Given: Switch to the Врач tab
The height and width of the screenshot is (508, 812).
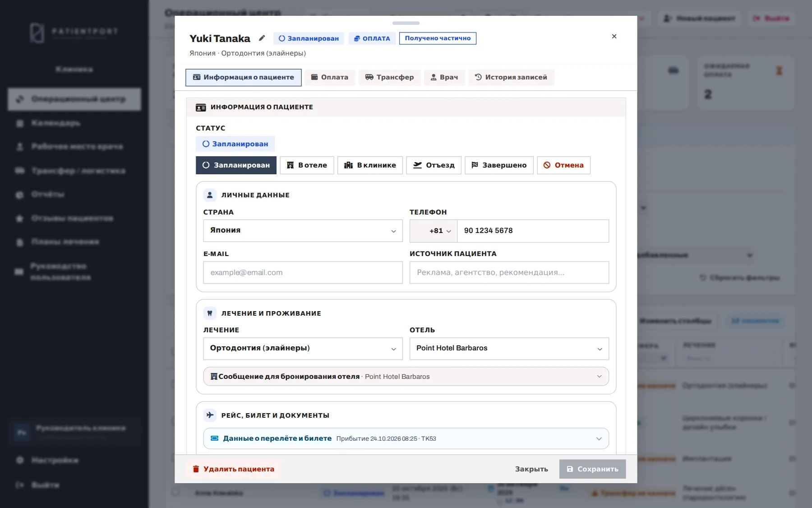Looking at the screenshot, I should pyautogui.click(x=444, y=77).
